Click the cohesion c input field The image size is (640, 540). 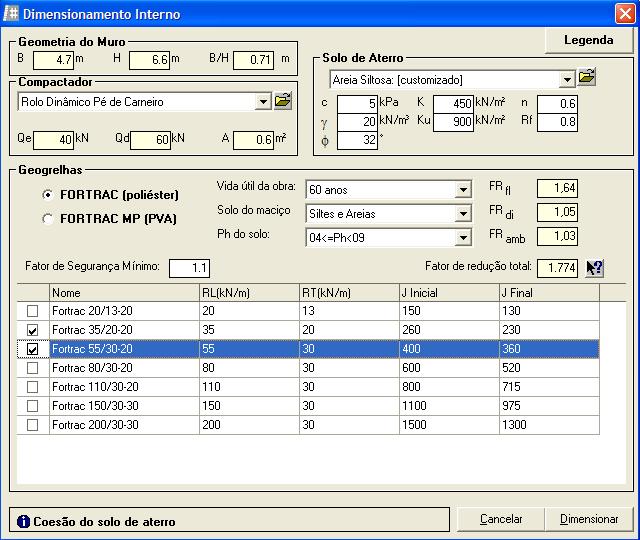coord(358,104)
